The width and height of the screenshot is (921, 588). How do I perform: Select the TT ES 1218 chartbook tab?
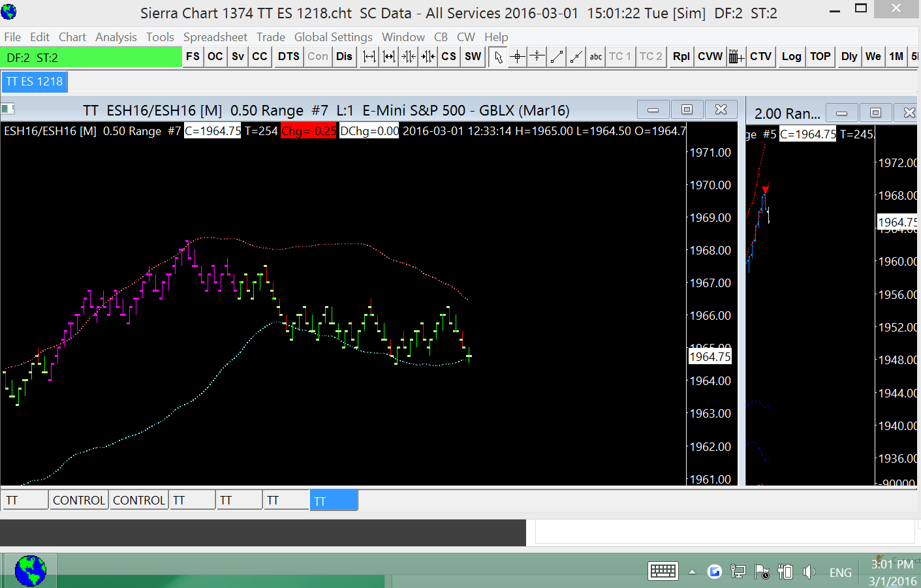coord(35,82)
